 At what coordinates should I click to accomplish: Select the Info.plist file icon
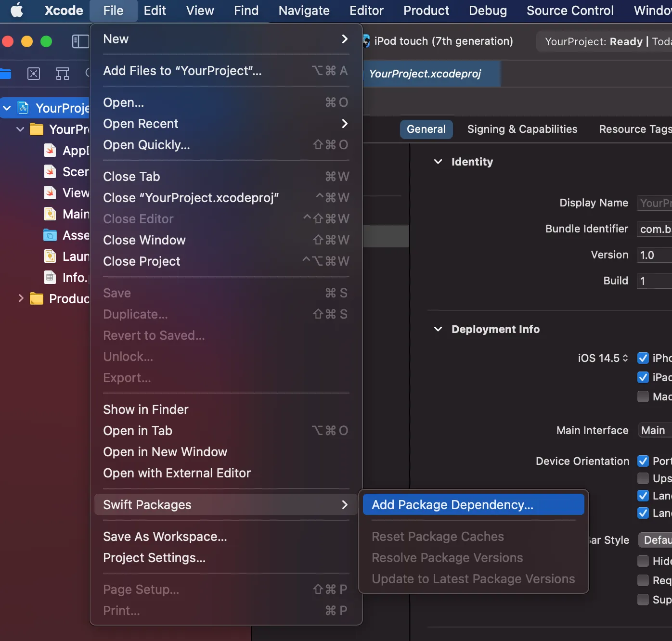tap(50, 277)
